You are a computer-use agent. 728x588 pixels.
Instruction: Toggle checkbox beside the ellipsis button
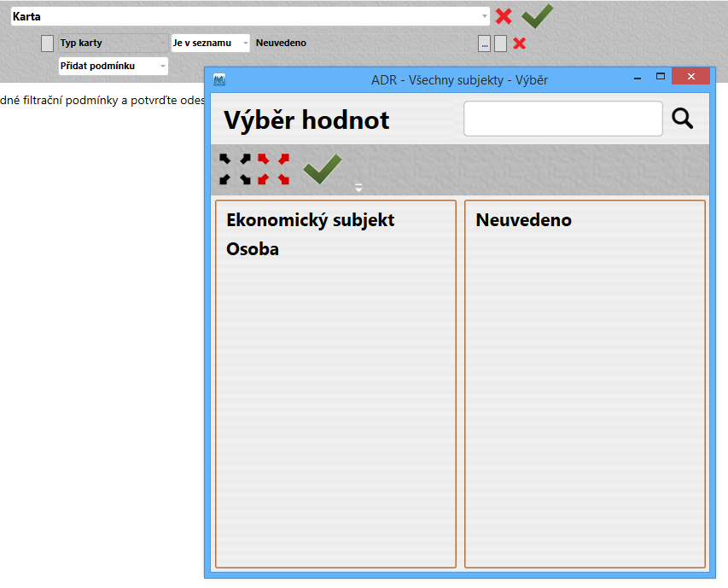pyautogui.click(x=501, y=44)
